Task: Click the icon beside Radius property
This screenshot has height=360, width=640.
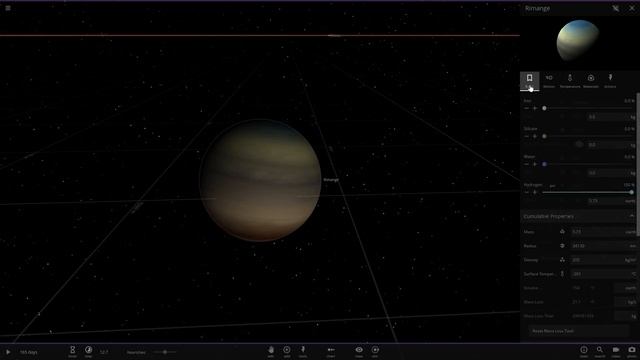Action: (x=562, y=246)
